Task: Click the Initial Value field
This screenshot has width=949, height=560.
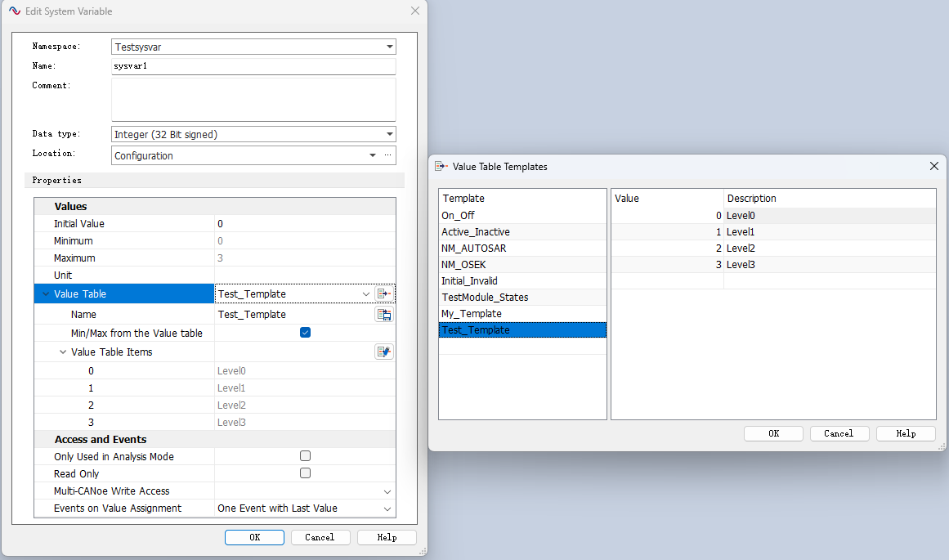Action: tap(304, 224)
